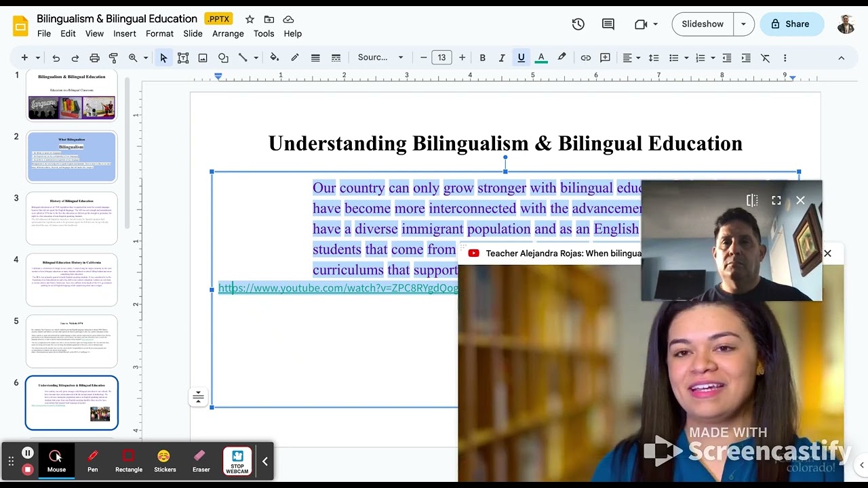This screenshot has width=868, height=488.
Task: Expand the Line tool dropdown arrow
Action: click(256, 58)
